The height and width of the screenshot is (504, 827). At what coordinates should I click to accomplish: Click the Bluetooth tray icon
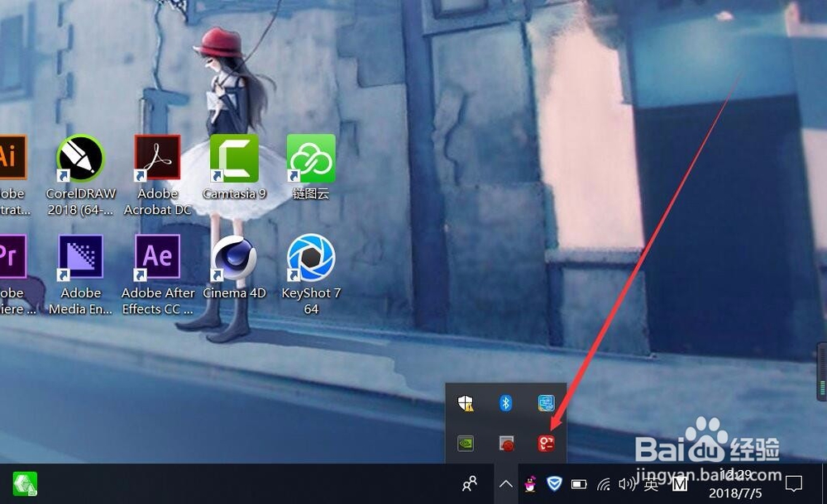506,403
